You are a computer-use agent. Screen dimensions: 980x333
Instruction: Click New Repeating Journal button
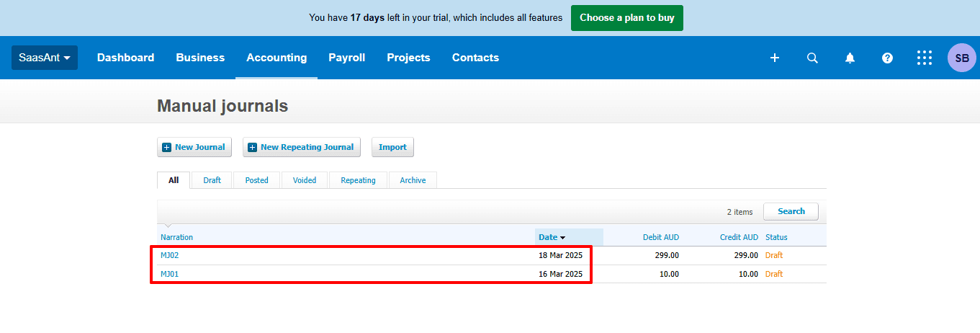(301, 147)
